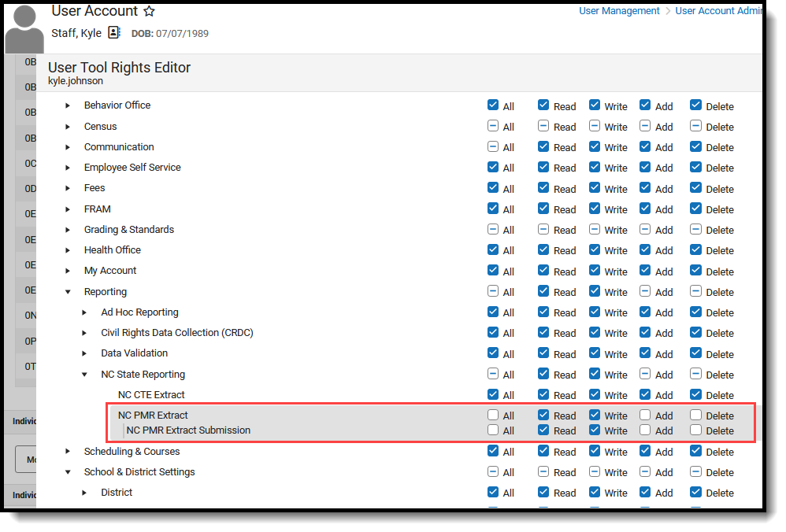Check Add for NC PMR Extract Submission

coord(645,430)
